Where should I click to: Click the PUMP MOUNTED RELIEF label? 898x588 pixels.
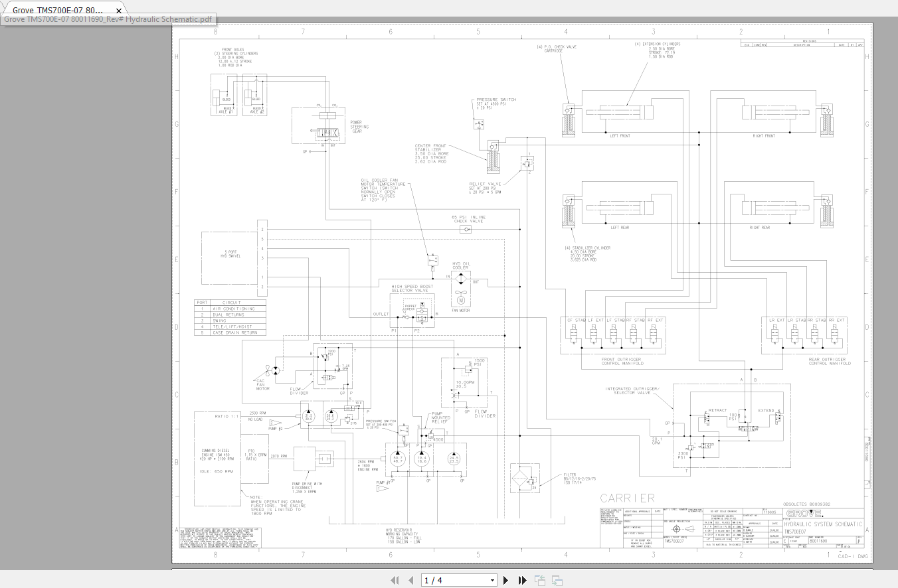(441, 418)
